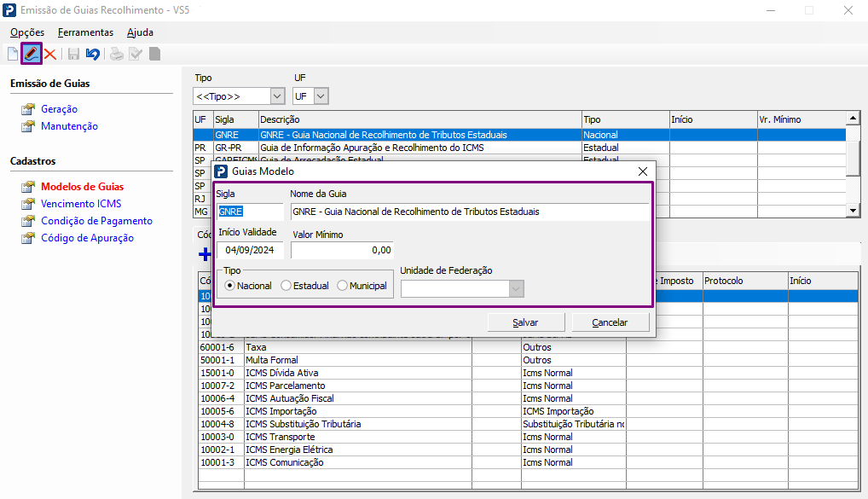
Task: Select the GR-PR guide row
Action: coord(519,148)
